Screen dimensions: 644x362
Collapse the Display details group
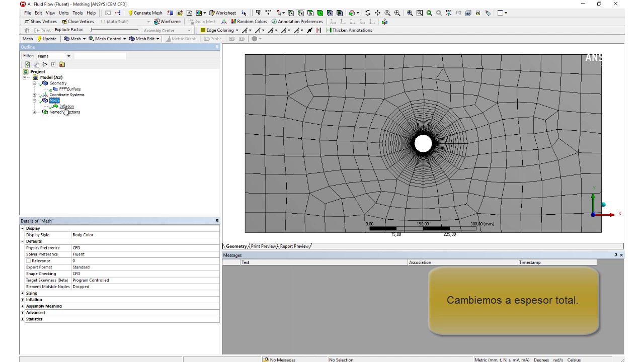tap(22, 228)
